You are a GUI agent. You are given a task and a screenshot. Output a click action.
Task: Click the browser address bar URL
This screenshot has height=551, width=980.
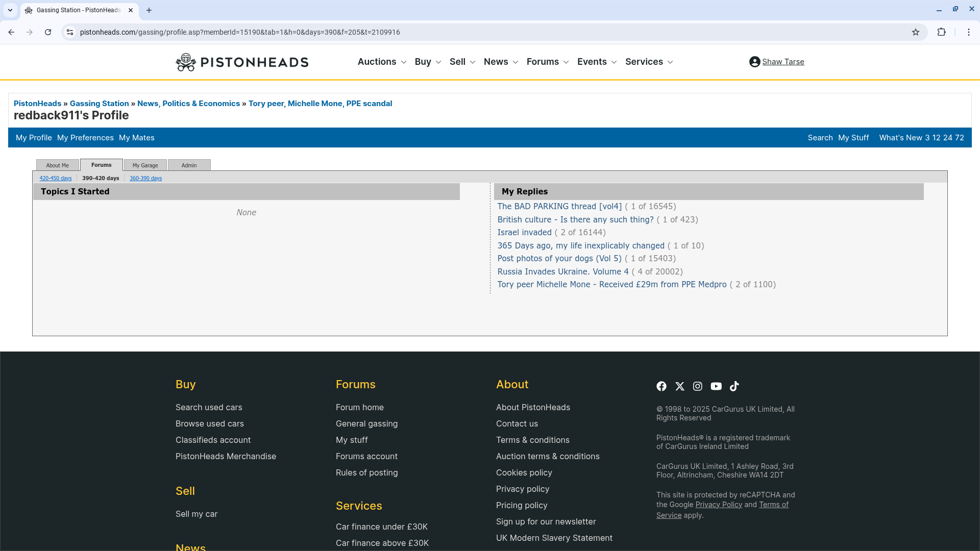pos(240,32)
